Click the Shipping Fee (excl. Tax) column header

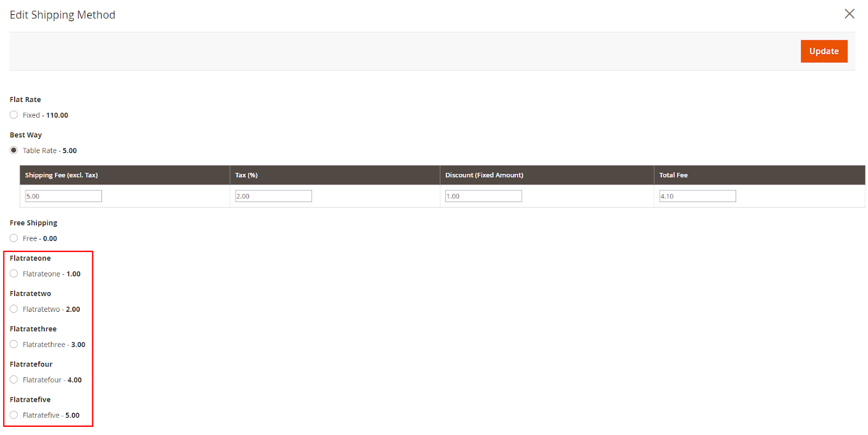[x=61, y=175]
